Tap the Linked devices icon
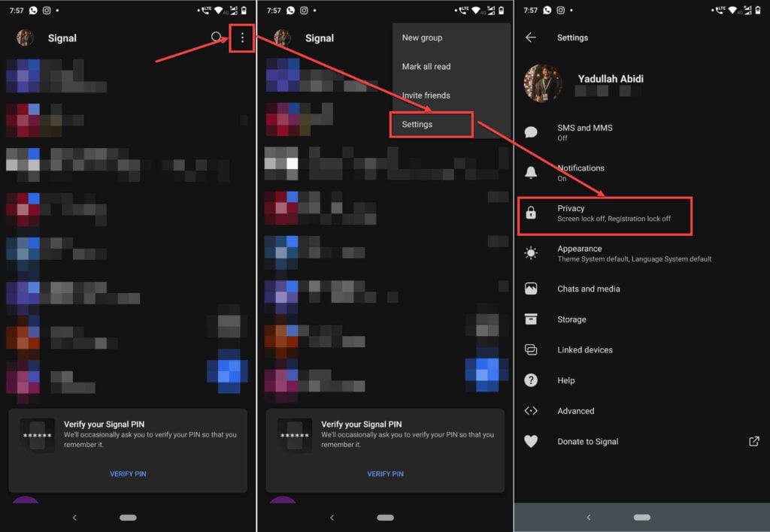Image resolution: width=770 pixels, height=532 pixels. point(531,349)
